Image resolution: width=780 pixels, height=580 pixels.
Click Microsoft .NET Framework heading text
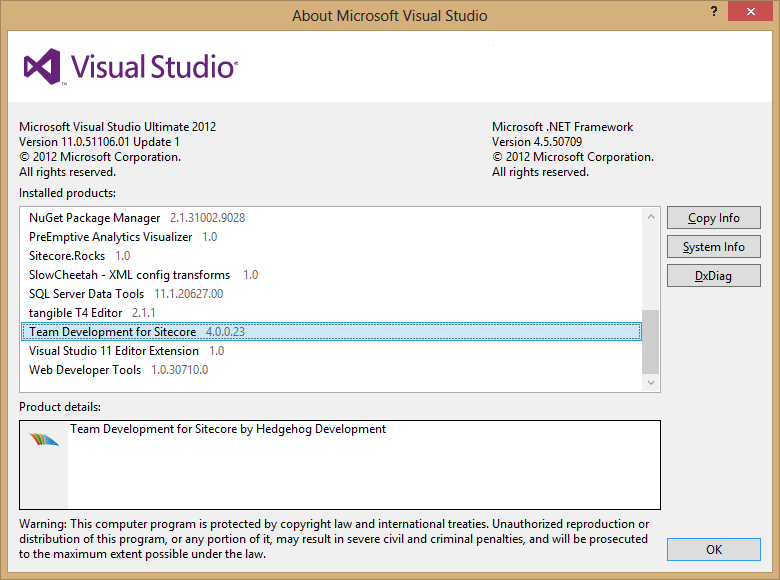coord(562,127)
